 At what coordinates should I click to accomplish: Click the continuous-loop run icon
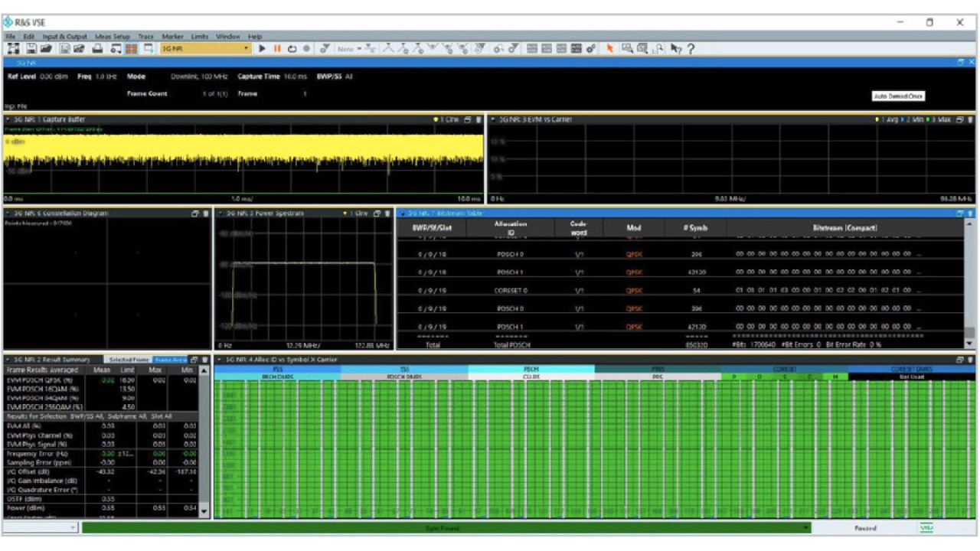point(292,49)
